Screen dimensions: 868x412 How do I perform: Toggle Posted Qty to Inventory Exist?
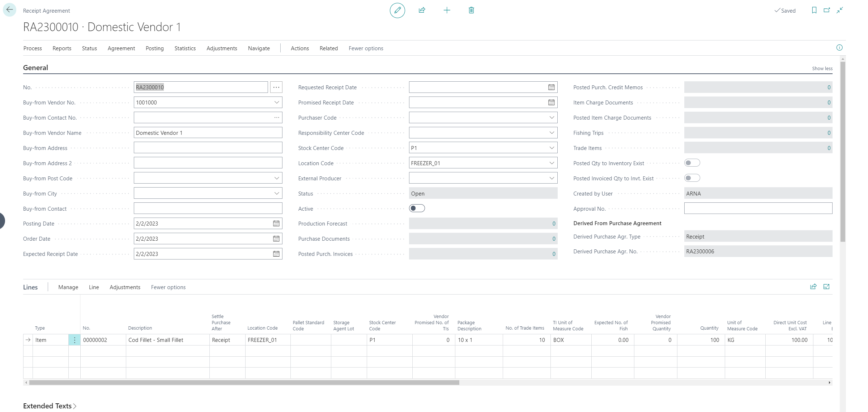pos(692,163)
